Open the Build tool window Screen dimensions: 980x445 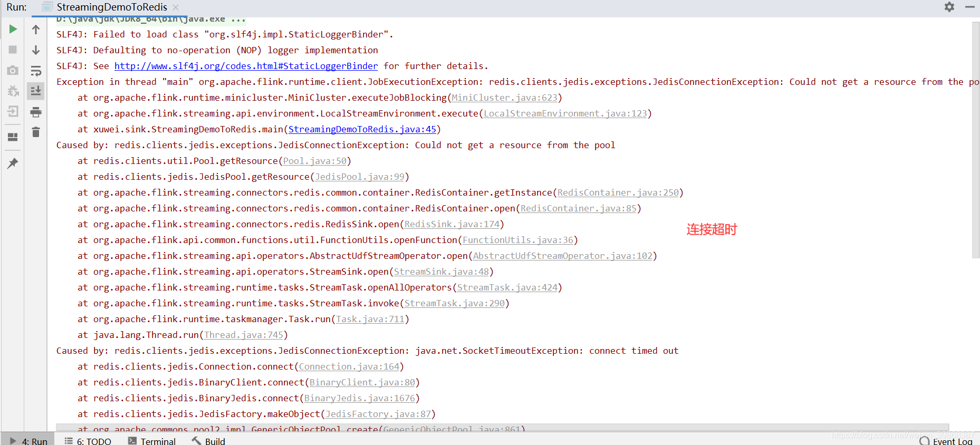[x=208, y=441]
